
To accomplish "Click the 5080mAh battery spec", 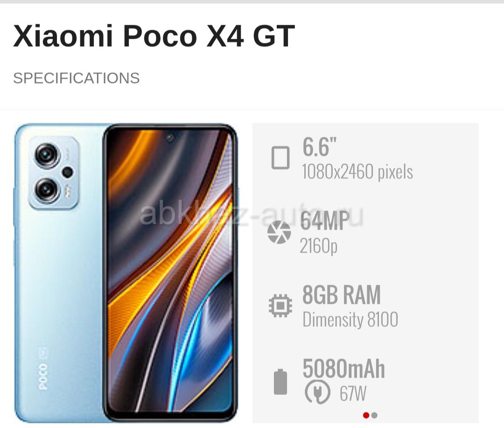I will pyautogui.click(x=343, y=369).
